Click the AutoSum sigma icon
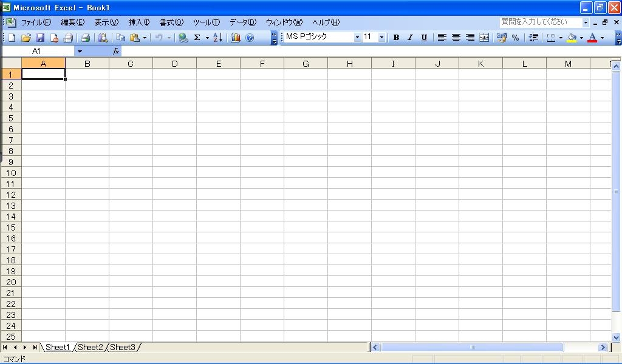622x364 pixels. click(x=197, y=38)
